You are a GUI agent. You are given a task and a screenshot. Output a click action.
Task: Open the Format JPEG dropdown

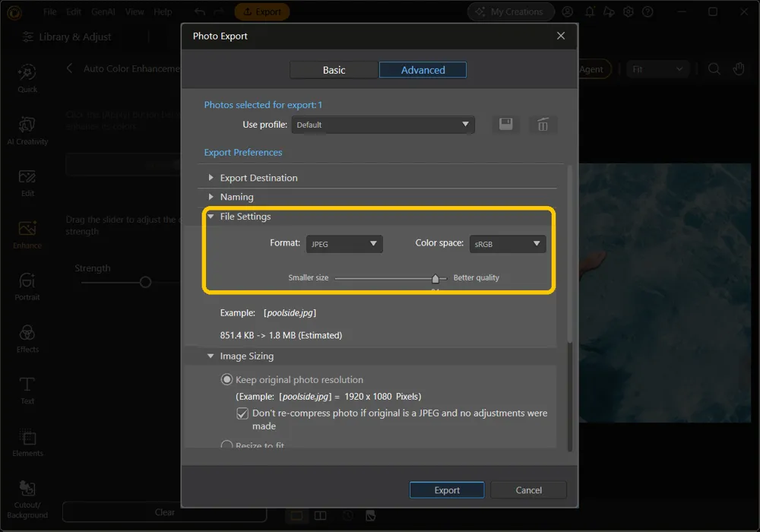tap(344, 244)
